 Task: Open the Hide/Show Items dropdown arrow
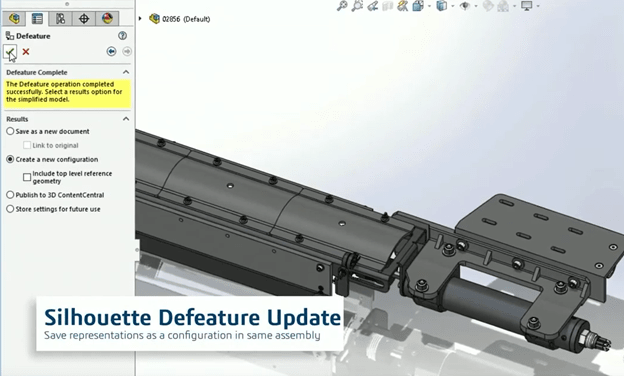pos(476,6)
